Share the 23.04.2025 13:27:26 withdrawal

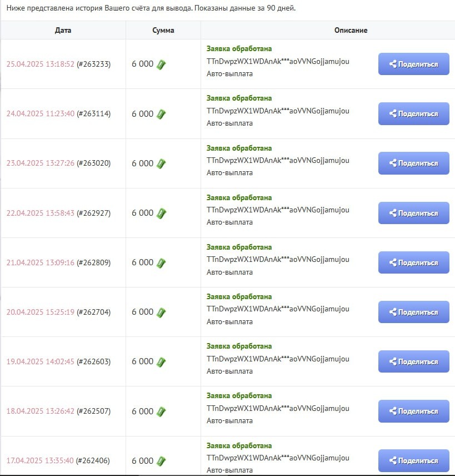click(413, 163)
